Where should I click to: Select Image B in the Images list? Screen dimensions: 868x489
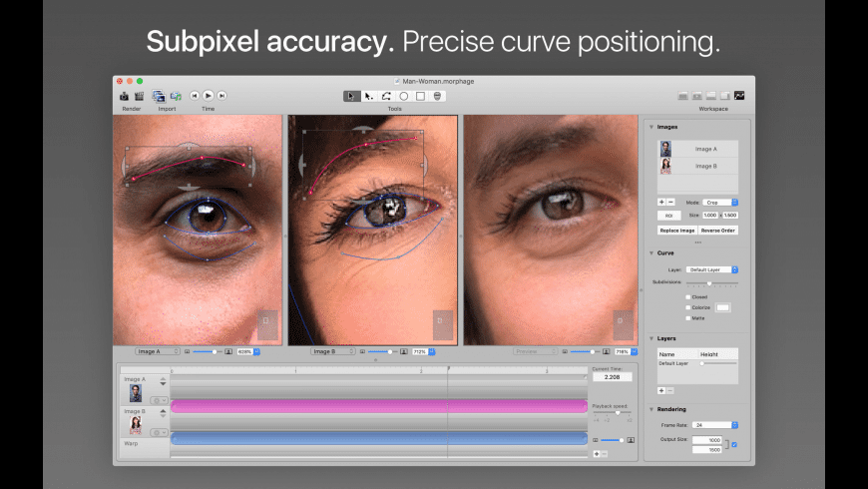tap(697, 166)
